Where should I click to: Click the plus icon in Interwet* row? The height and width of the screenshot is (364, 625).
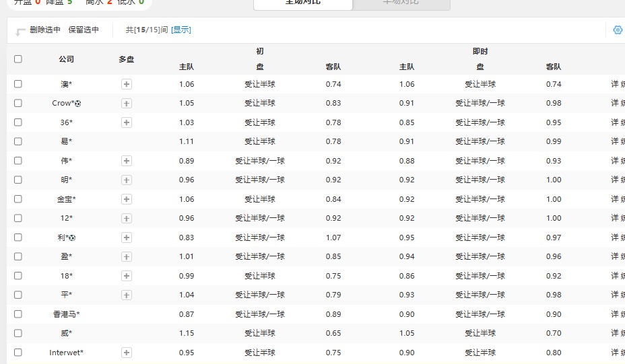(127, 353)
